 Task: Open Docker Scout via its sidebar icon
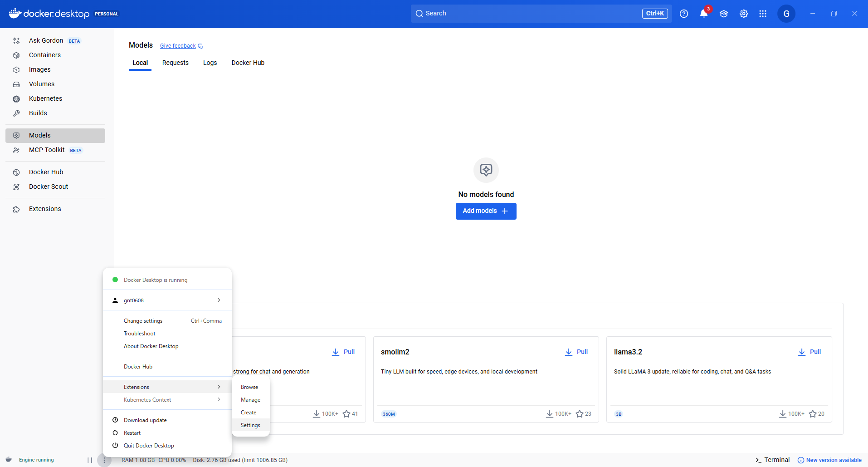point(16,187)
